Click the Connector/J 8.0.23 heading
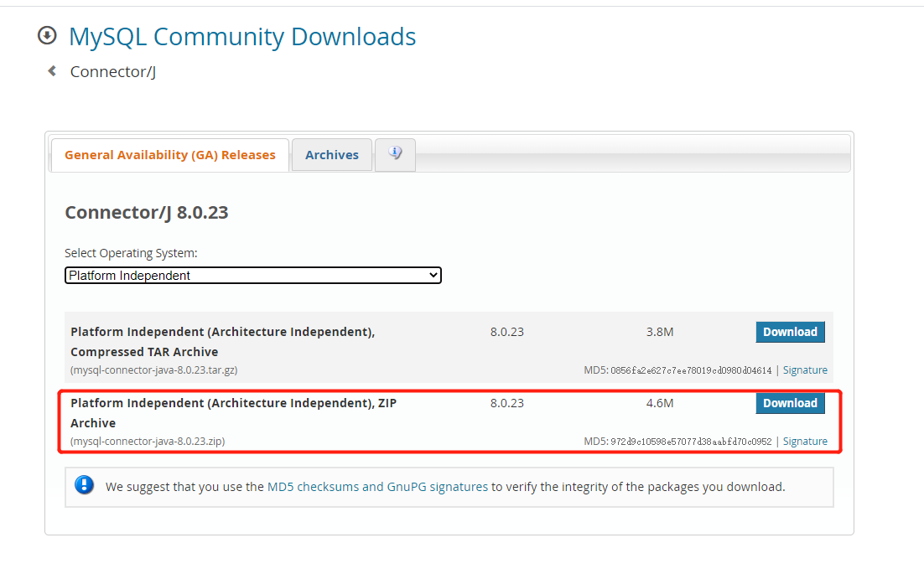Image resolution: width=924 pixels, height=579 pixels. click(x=147, y=212)
